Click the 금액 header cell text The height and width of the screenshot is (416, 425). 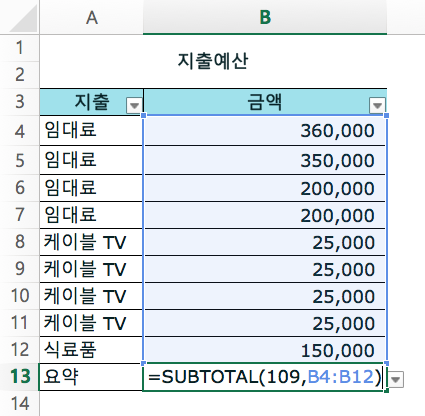click(265, 102)
